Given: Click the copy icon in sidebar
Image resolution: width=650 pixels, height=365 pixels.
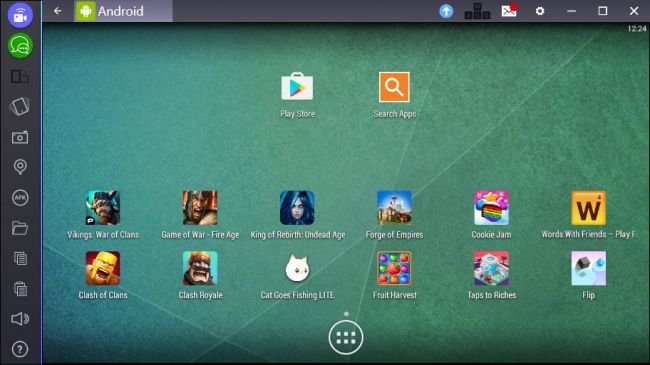Looking at the screenshot, I should pyautogui.click(x=20, y=258).
